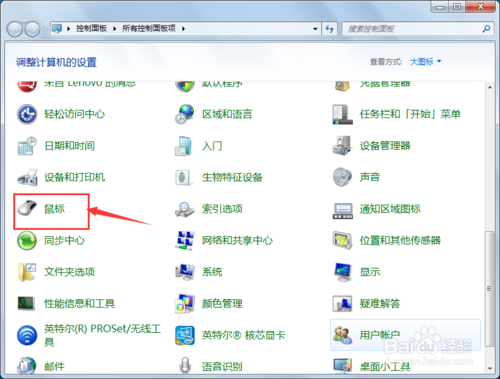
Task: Open the 大图标 view mode dropdown
Action: point(425,61)
